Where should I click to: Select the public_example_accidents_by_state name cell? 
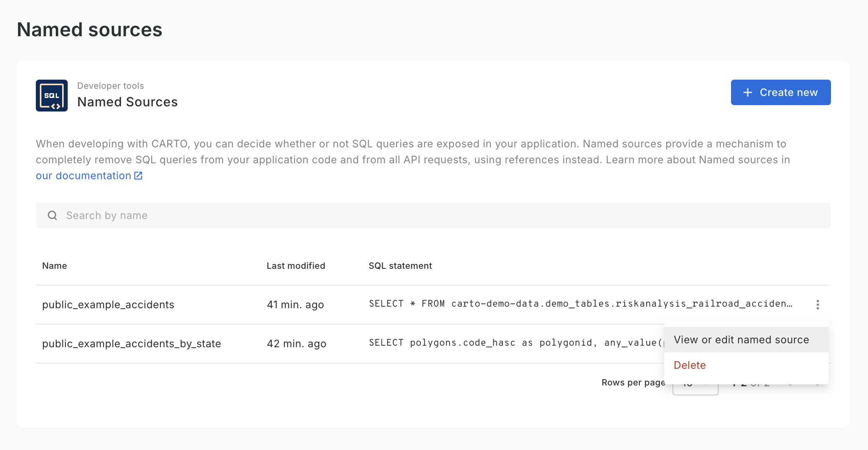pos(131,344)
